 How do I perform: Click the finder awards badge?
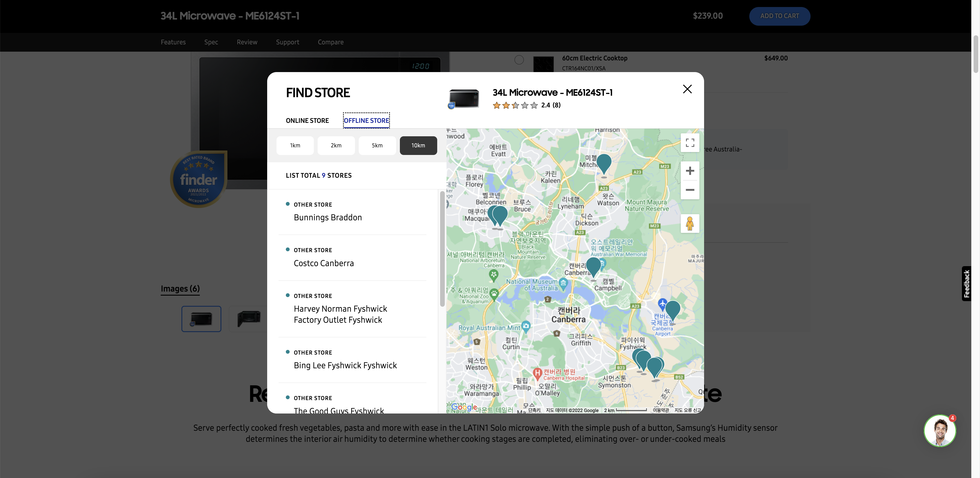click(x=198, y=179)
